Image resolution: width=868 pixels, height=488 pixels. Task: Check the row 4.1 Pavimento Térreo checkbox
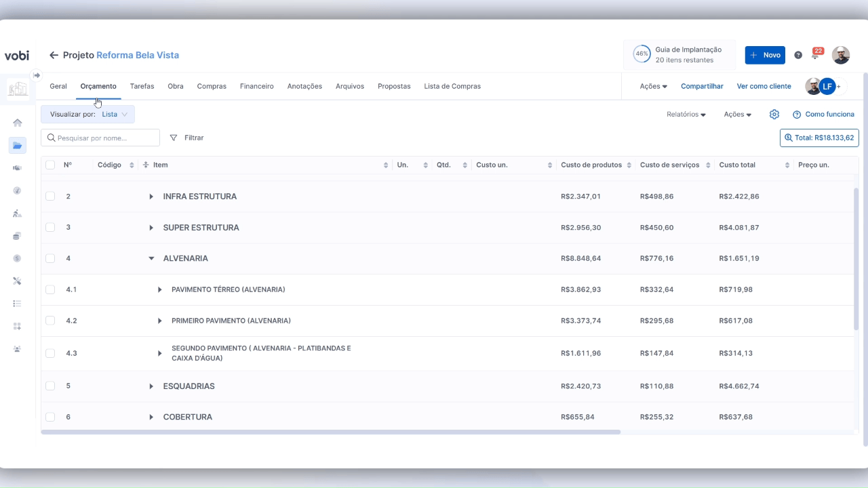point(50,289)
